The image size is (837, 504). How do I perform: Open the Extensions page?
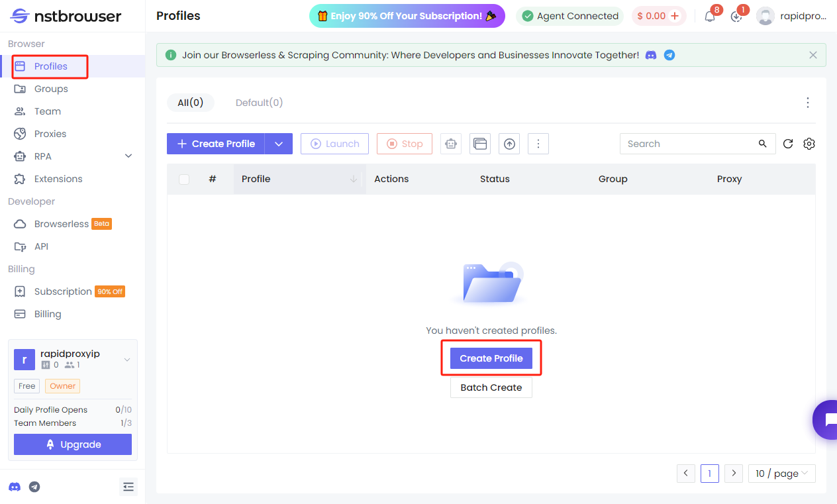(x=72, y=179)
